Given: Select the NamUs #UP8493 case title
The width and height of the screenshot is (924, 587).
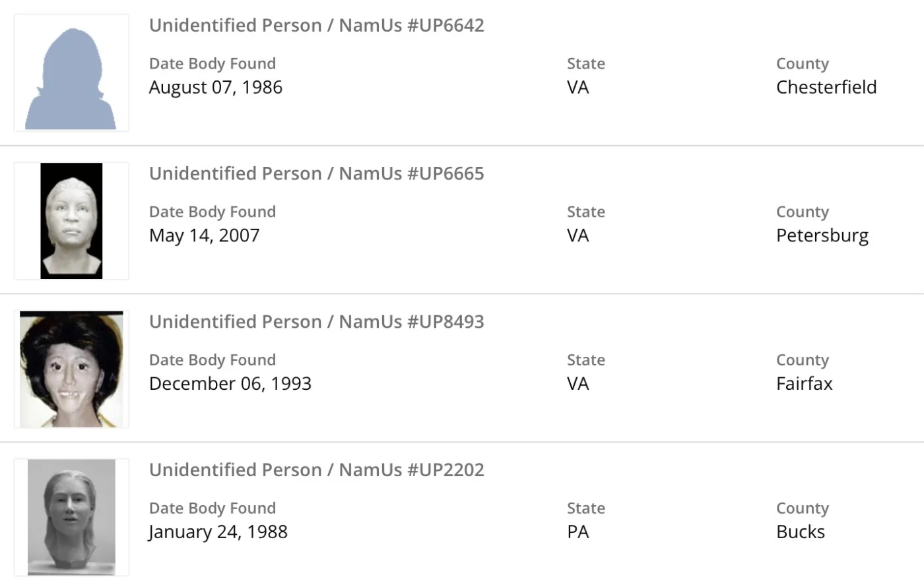Looking at the screenshot, I should pos(316,322).
